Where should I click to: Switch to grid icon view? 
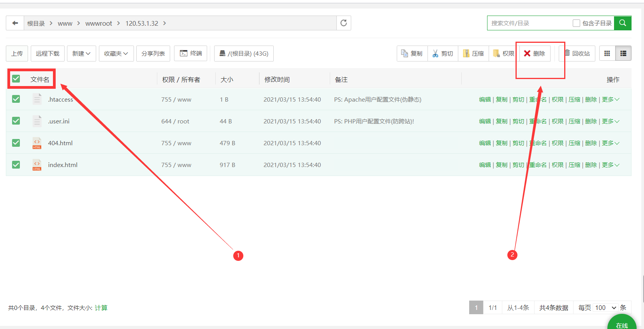coord(607,53)
